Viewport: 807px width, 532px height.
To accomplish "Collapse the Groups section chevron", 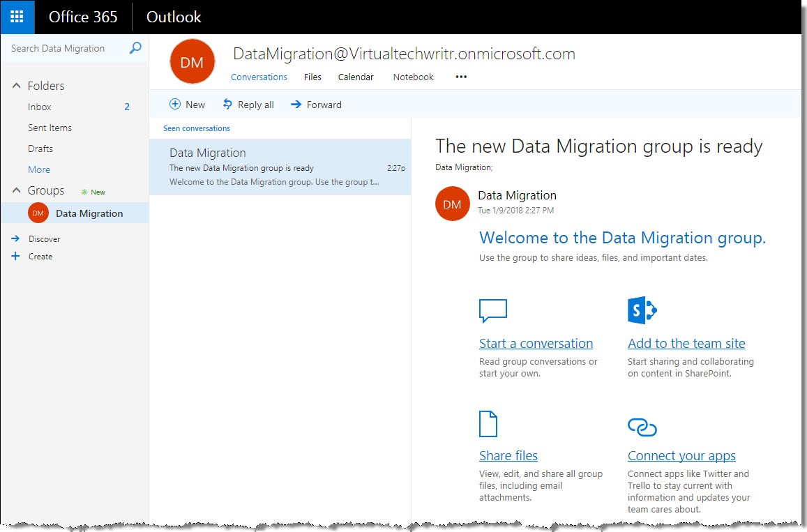I will pyautogui.click(x=17, y=190).
